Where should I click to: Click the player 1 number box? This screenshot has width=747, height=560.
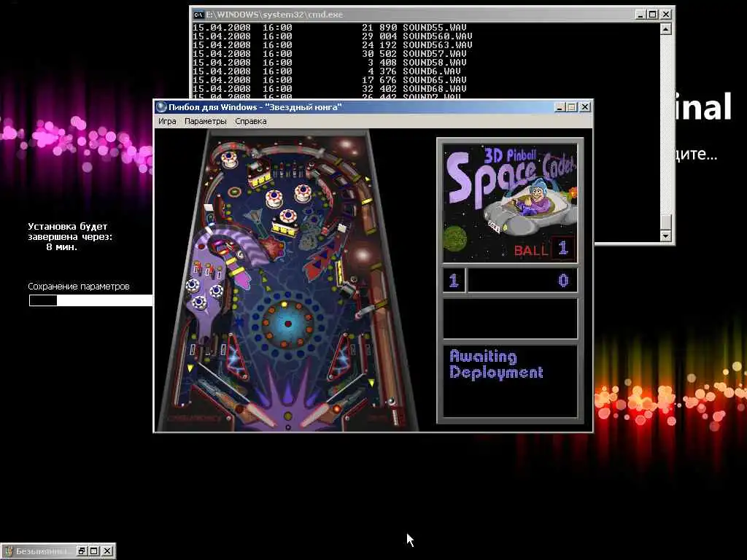pos(454,280)
